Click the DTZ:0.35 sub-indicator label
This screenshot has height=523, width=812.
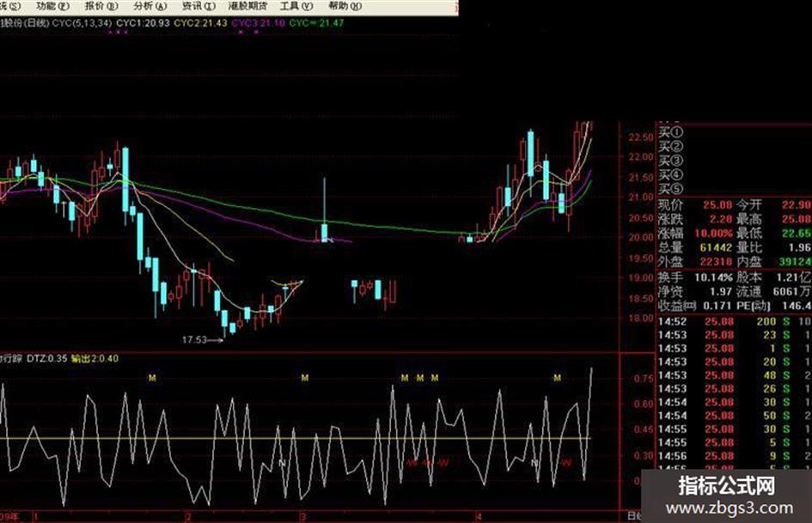tap(47, 358)
